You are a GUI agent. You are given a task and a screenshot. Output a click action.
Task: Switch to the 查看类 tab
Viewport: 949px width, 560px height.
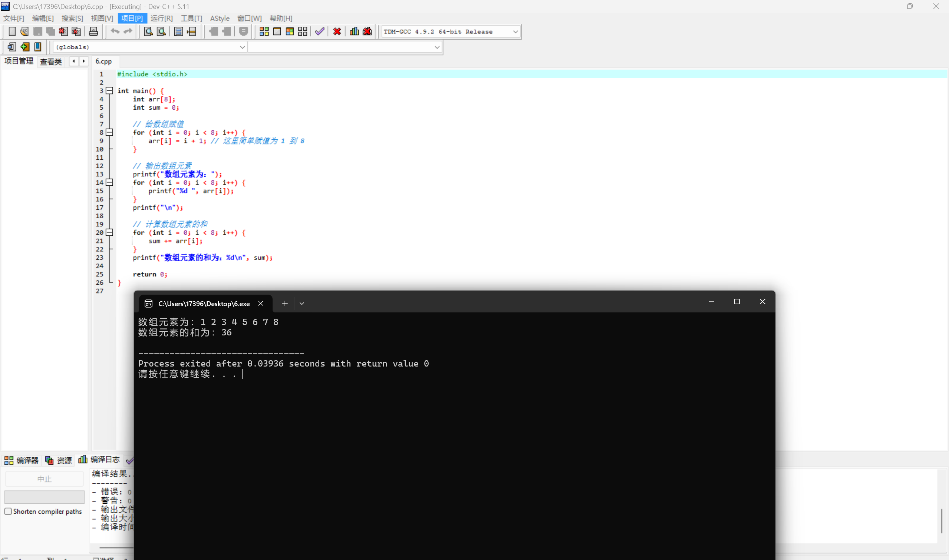51,62
